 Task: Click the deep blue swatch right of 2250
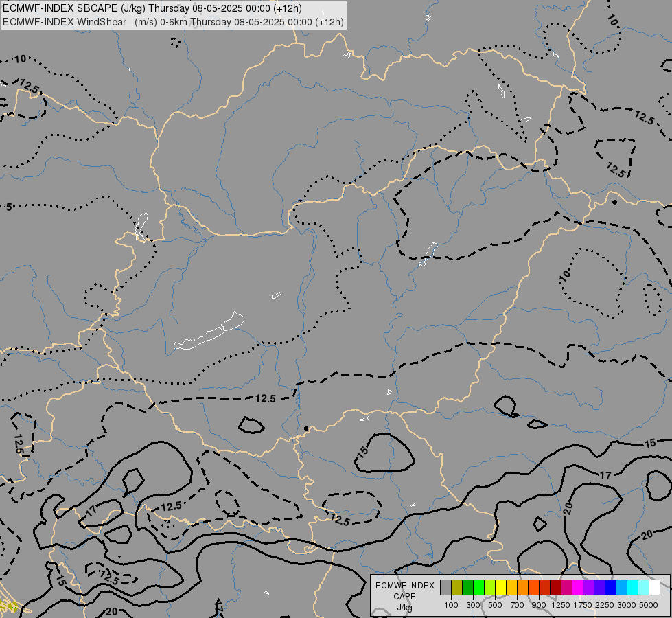click(x=611, y=587)
